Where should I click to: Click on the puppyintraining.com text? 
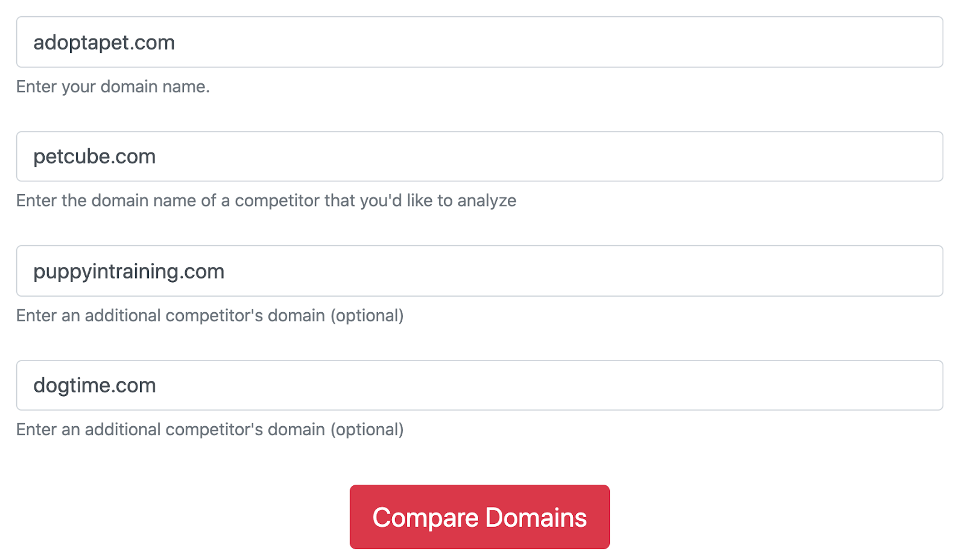(128, 271)
